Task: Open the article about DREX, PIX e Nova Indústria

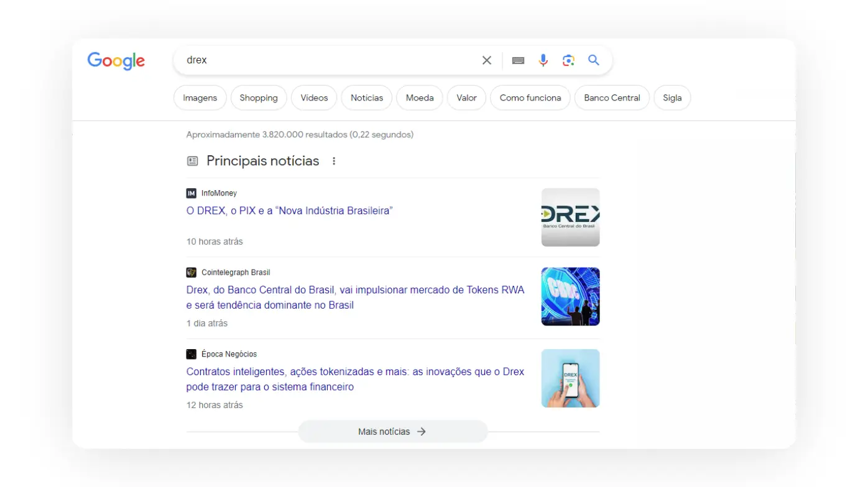Action: 290,211
